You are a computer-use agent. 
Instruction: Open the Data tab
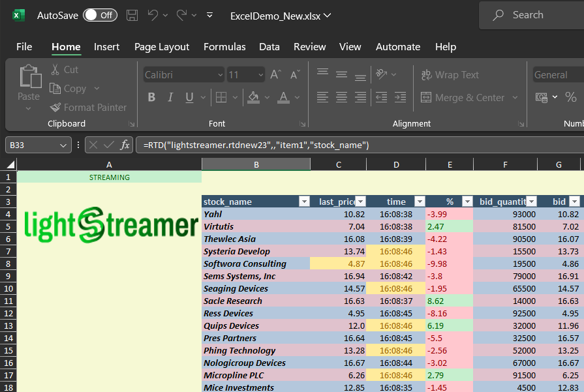pyautogui.click(x=269, y=47)
